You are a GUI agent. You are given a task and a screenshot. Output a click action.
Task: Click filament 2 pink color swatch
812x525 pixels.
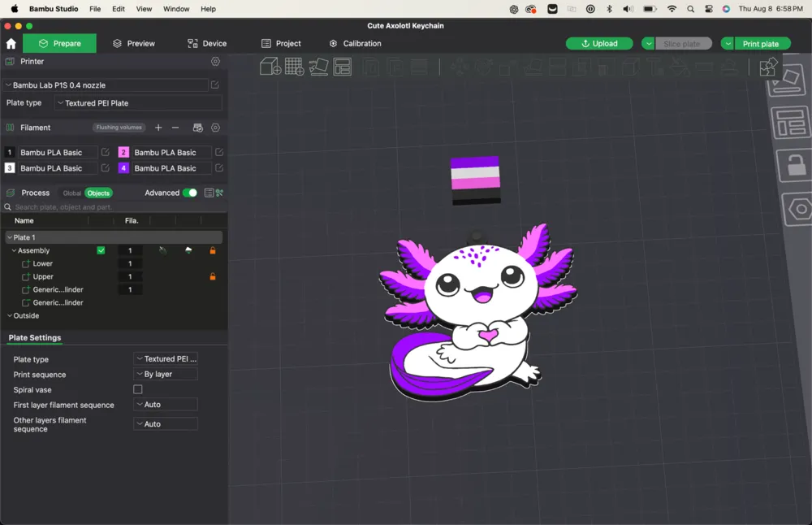point(123,152)
